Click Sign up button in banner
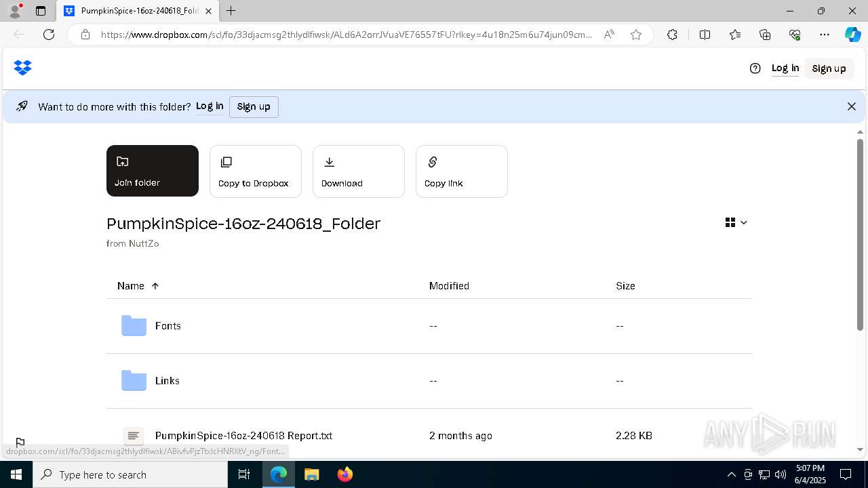This screenshot has width=868, height=488. pyautogui.click(x=254, y=106)
